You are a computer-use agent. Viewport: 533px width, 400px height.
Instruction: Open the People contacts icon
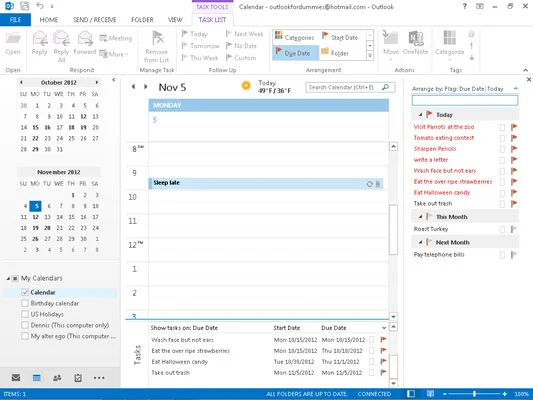[x=57, y=378]
